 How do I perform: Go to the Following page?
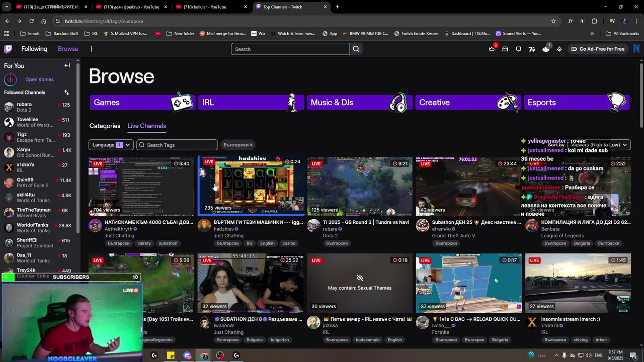[34, 49]
